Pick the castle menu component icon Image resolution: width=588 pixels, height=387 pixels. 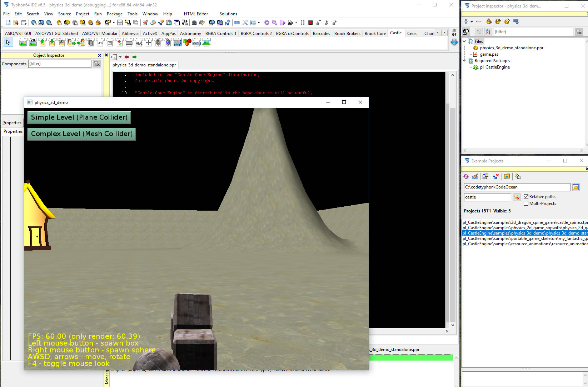coord(197,42)
